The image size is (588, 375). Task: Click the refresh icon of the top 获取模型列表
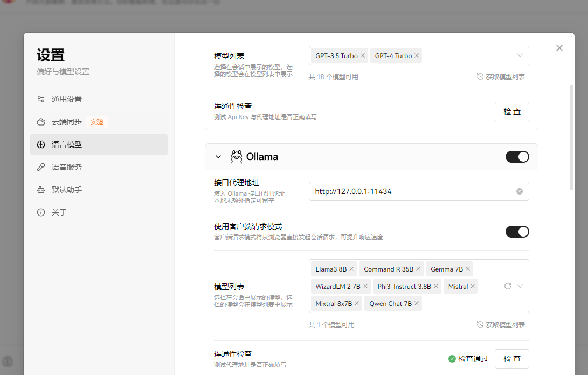click(479, 77)
